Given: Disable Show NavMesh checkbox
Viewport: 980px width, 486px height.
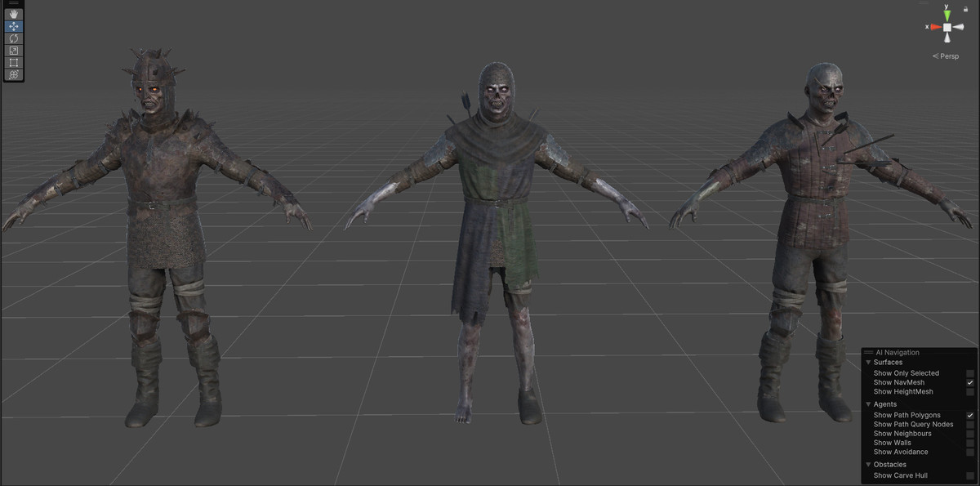Looking at the screenshot, I should [x=970, y=382].
